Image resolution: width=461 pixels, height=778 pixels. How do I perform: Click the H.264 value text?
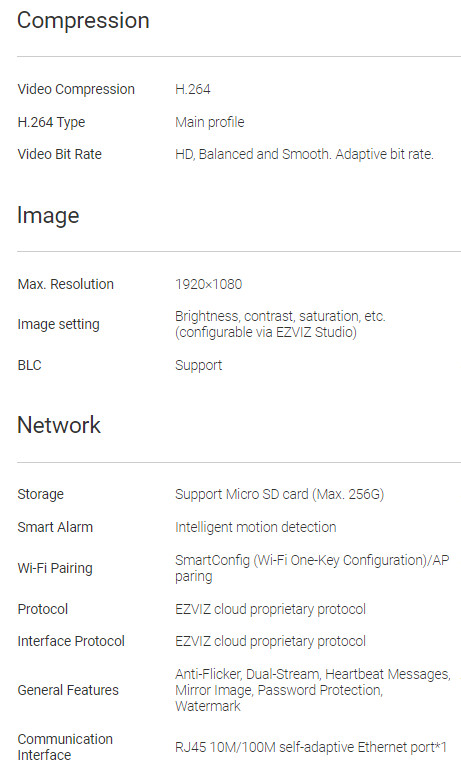click(193, 89)
